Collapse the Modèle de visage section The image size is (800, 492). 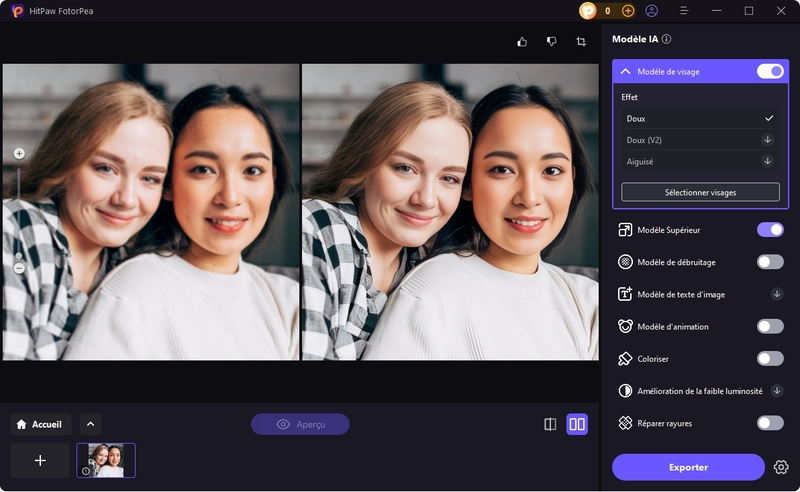coord(626,72)
